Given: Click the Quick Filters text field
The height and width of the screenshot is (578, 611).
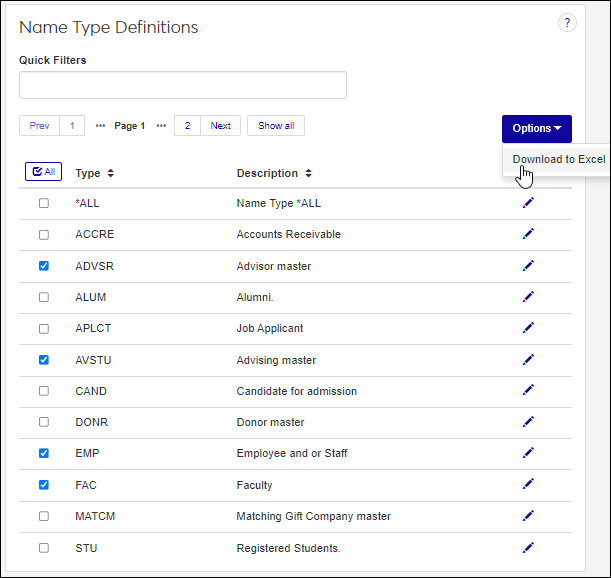Looking at the screenshot, I should coord(183,85).
